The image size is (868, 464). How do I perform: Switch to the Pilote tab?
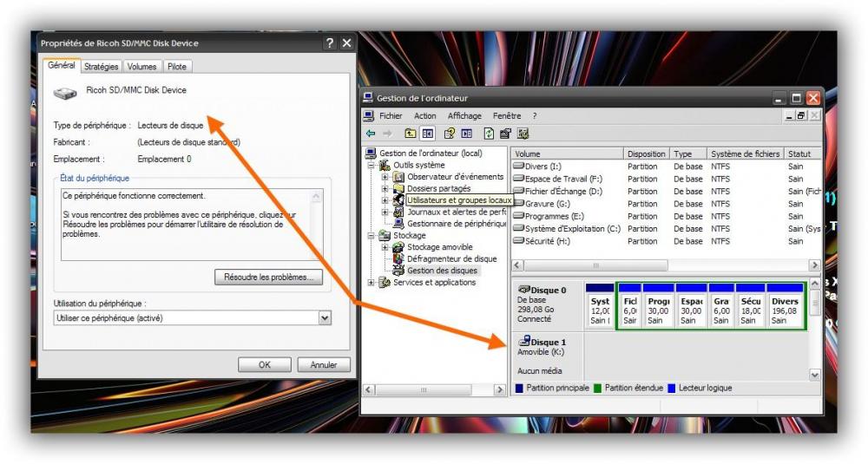(x=177, y=67)
